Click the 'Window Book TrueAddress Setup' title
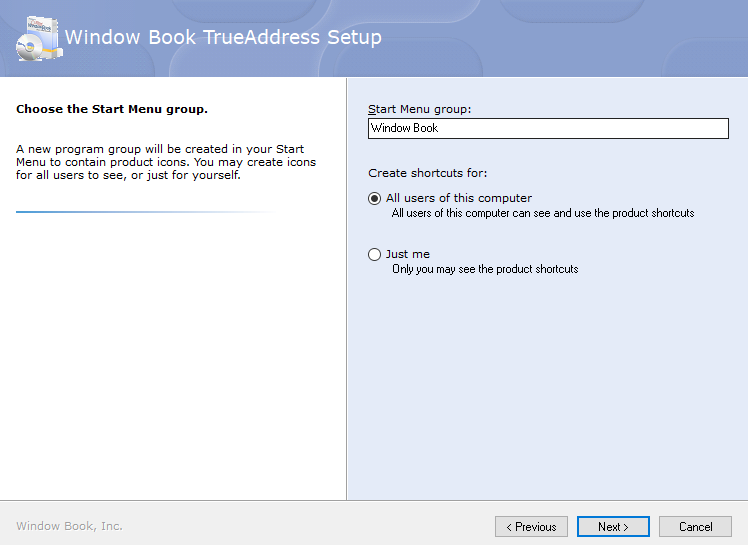 223,37
